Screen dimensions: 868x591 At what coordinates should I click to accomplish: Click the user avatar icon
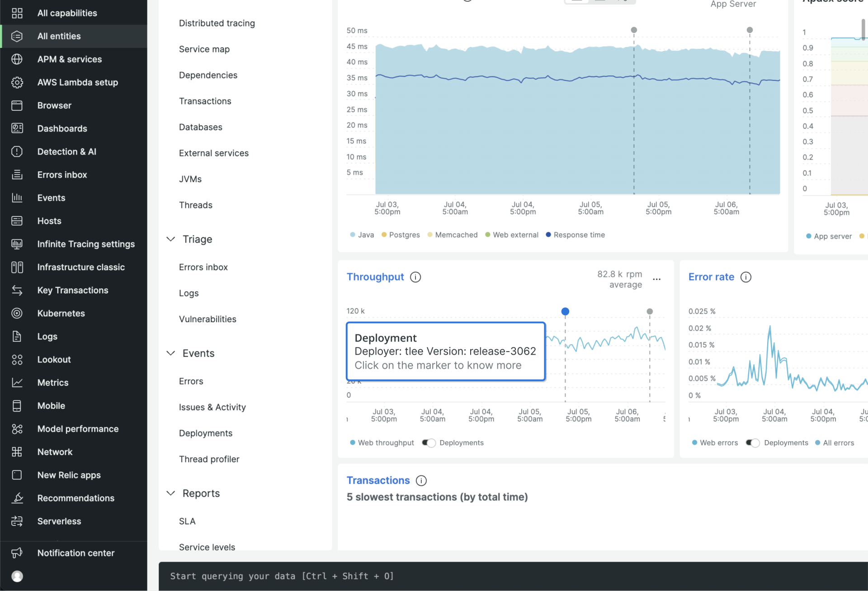click(17, 576)
